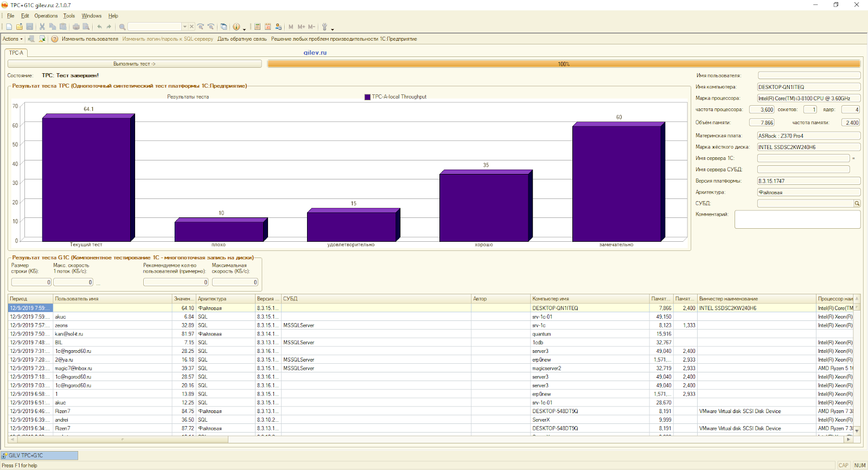Click the M memory button
This screenshot has width=868, height=470.
click(x=291, y=27)
